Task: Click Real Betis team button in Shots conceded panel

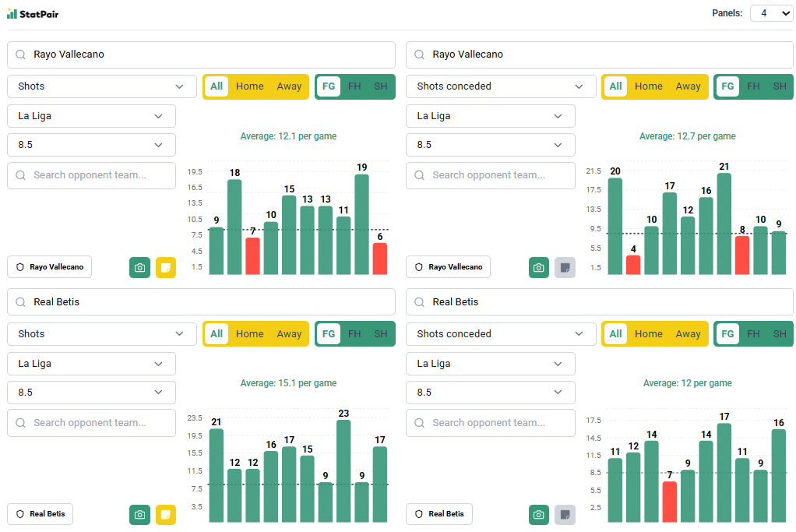Action: pos(439,514)
